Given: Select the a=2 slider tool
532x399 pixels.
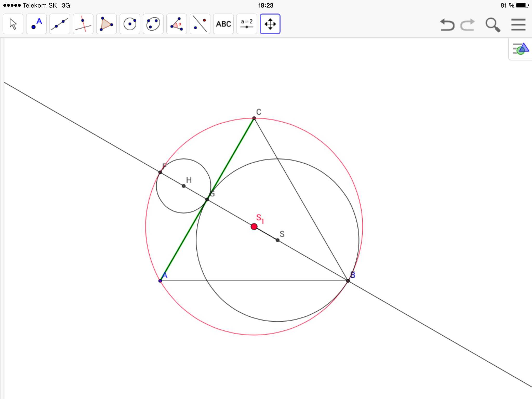Looking at the screenshot, I should (247, 24).
